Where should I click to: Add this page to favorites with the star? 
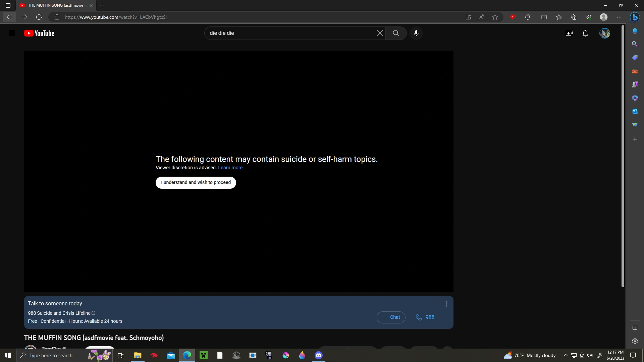coord(495,17)
